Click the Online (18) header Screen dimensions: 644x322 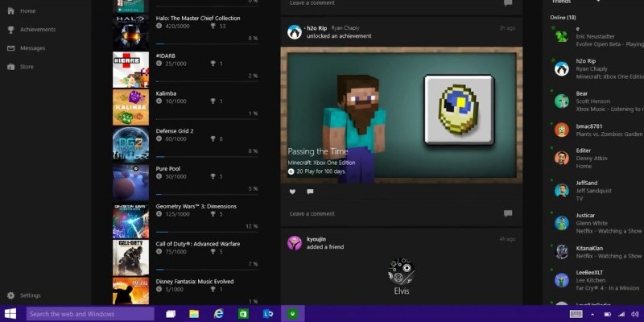[563, 18]
